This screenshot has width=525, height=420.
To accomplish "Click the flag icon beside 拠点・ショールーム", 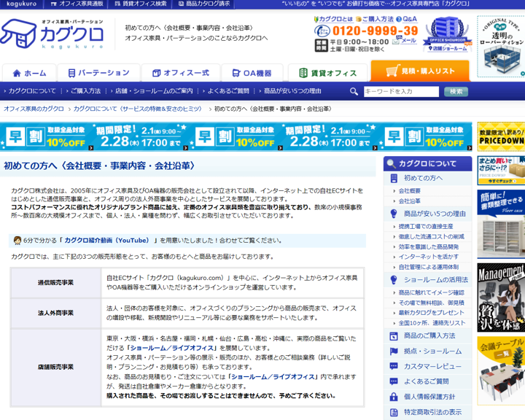I will pos(394,351).
